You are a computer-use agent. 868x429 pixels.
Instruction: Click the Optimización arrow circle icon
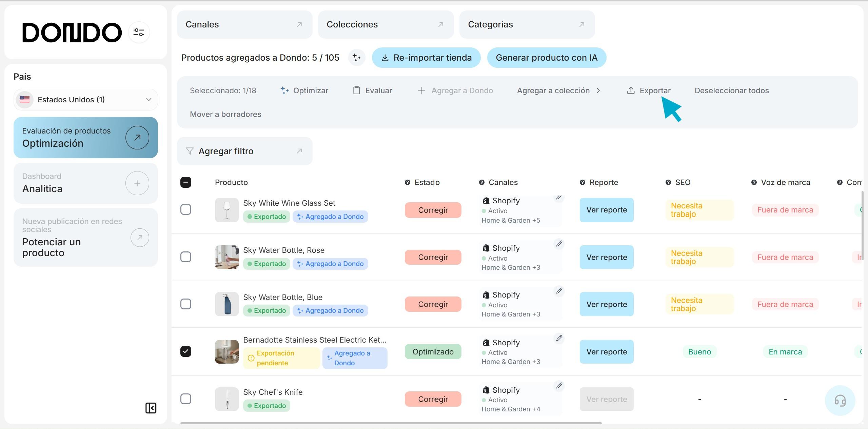coord(137,138)
